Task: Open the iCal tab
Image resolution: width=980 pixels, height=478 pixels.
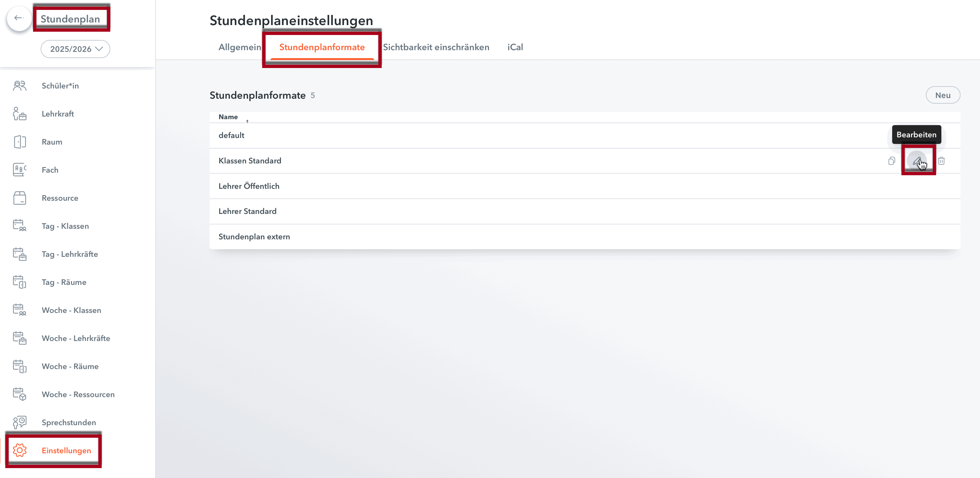Action: pyautogui.click(x=515, y=47)
